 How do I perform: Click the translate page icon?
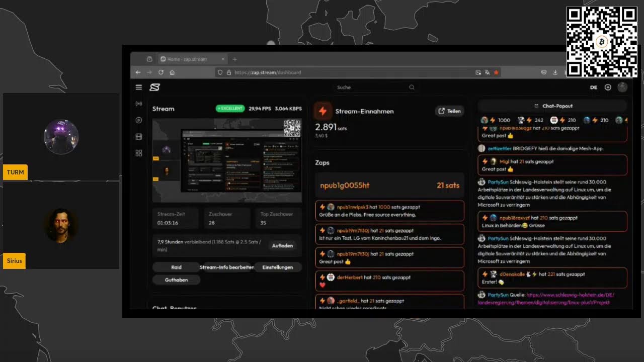click(x=487, y=72)
